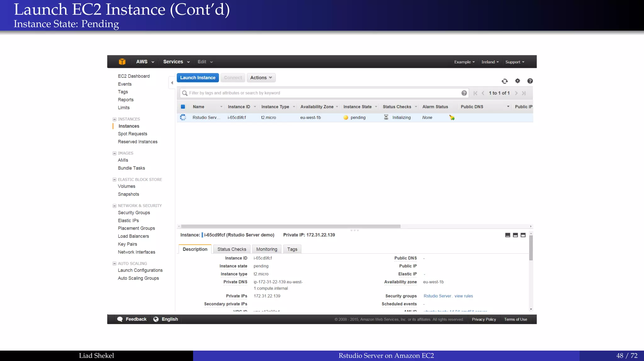Screen dimensions: 644x361
Task: Click the view rules link
Action: click(x=464, y=296)
